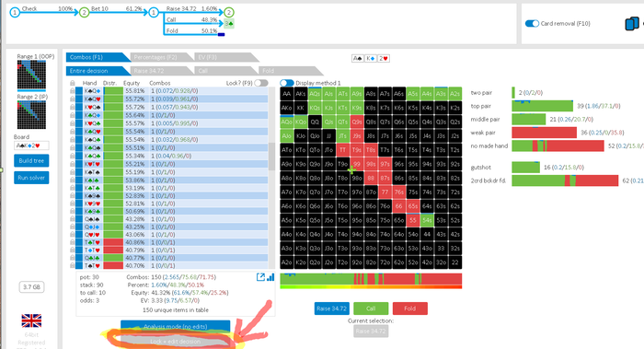Click the UK flag language icon
644x349 pixels.
point(31,320)
